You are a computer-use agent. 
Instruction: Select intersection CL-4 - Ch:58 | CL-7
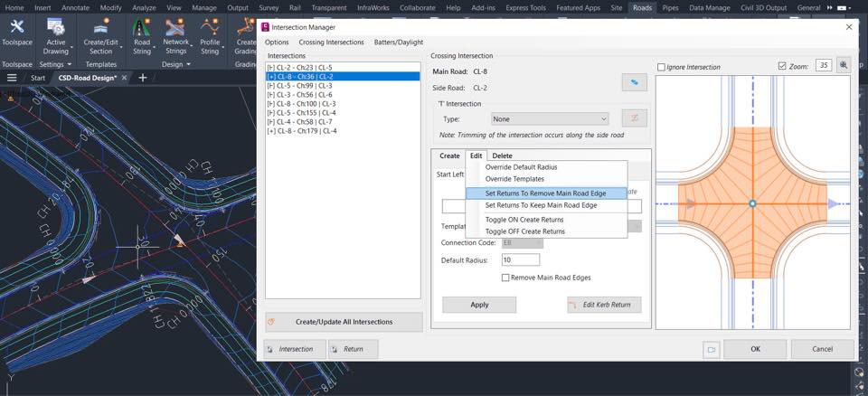point(343,122)
